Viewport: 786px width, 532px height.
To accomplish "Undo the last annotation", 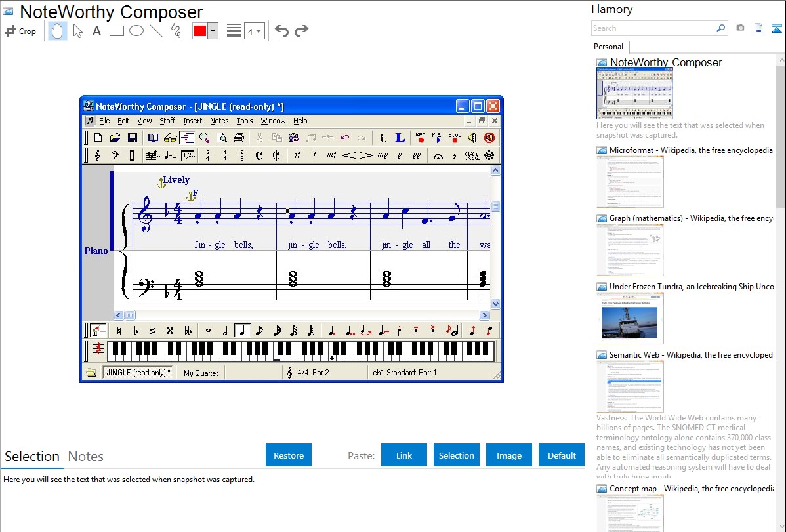I will click(x=281, y=31).
